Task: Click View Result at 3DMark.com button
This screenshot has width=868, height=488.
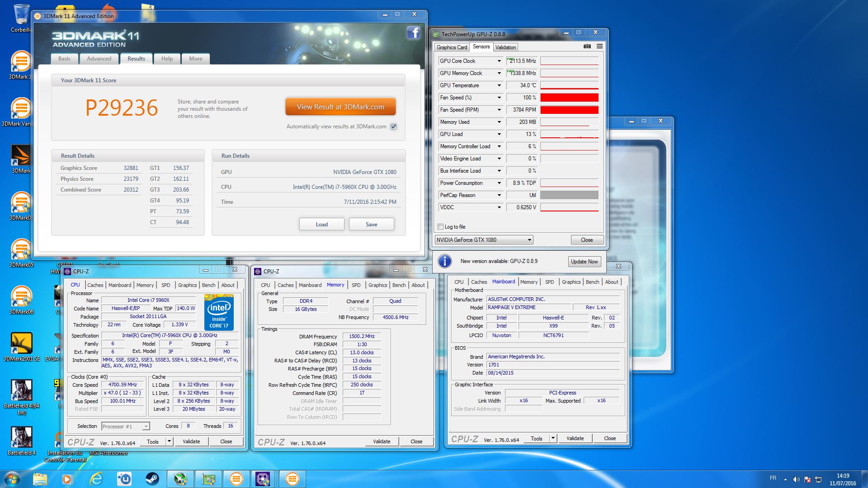Action: 340,107
